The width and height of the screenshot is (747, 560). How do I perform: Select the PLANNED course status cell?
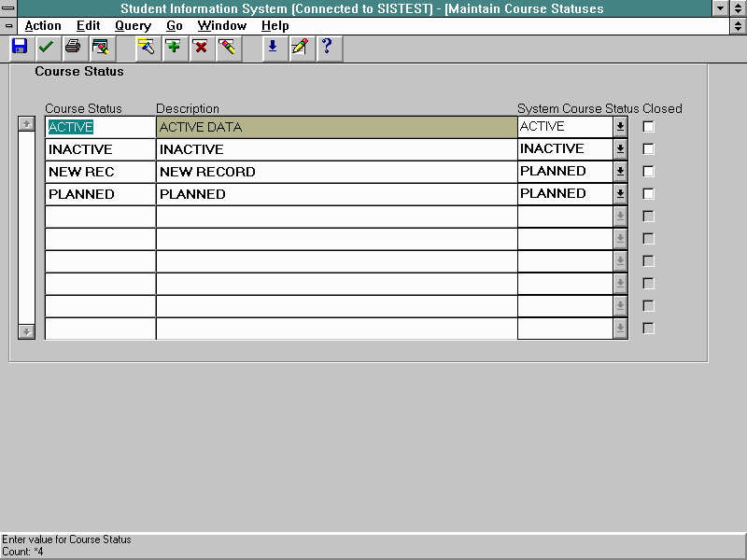click(x=100, y=194)
